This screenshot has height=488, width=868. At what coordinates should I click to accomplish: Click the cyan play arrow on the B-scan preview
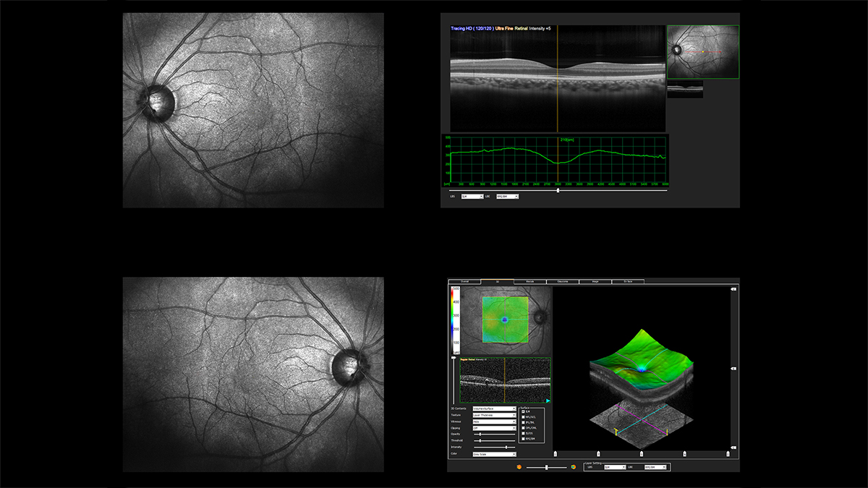point(548,401)
